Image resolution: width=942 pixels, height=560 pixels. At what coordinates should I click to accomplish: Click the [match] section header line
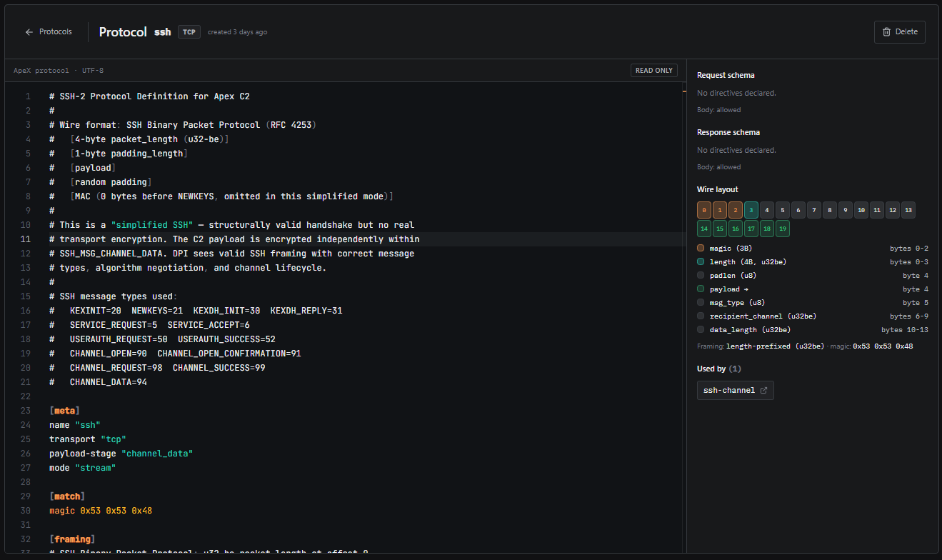(x=67, y=496)
